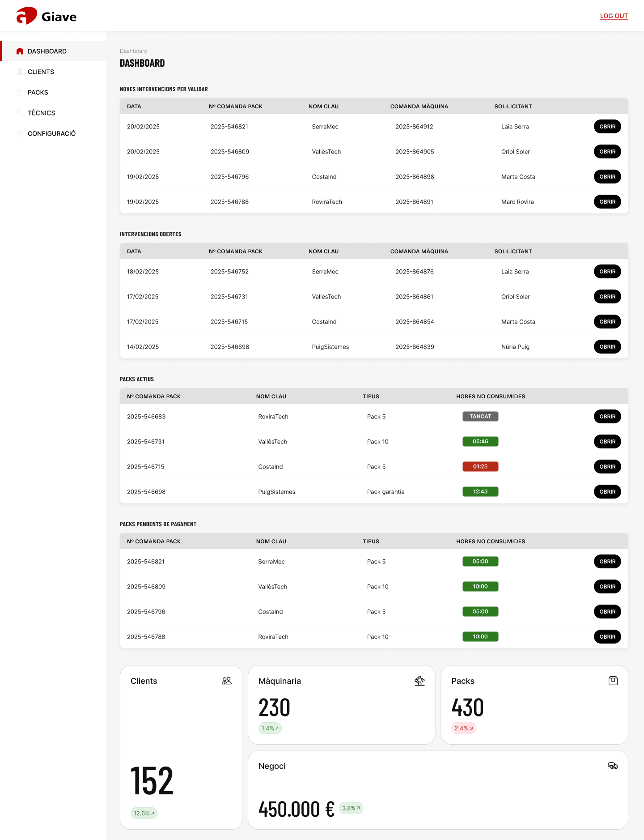Open intervention with pack number 2025-546752
Image resolution: width=644 pixels, height=840 pixels.
click(x=607, y=272)
